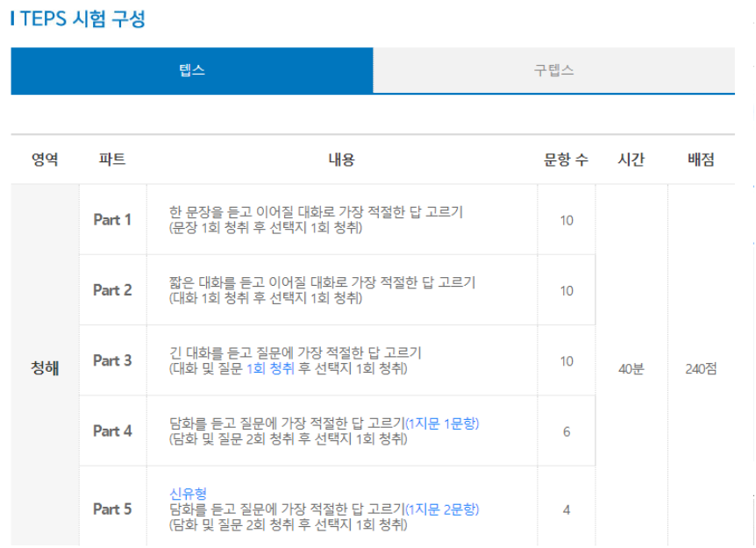Click the 240점 score cell
Image resolution: width=756 pixels, height=548 pixels.
click(701, 369)
